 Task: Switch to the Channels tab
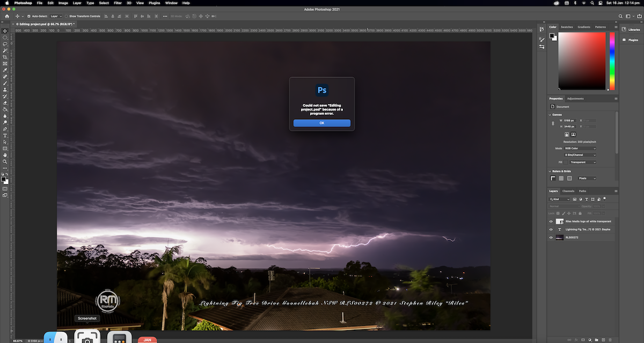pos(568,191)
